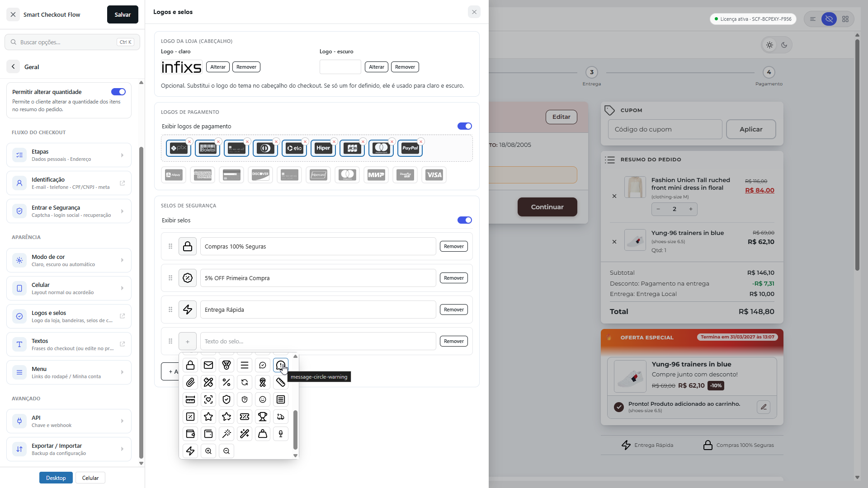Select the smiley face icon

(263, 399)
